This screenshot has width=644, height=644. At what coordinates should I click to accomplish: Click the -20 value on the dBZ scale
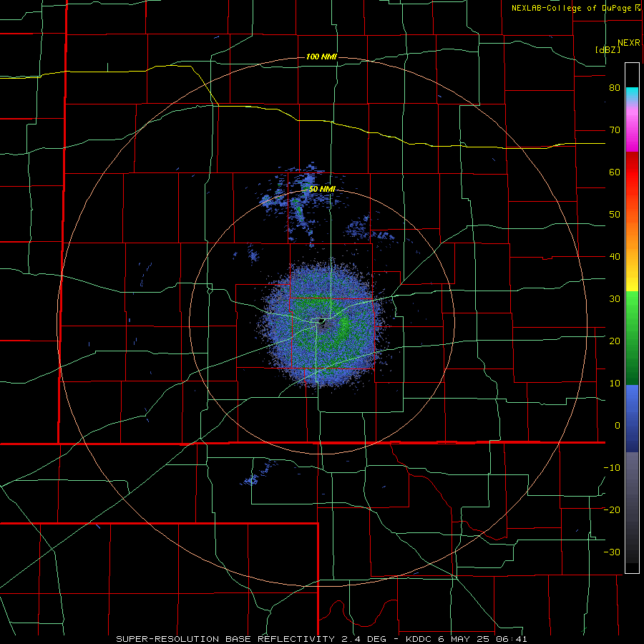tap(612, 509)
